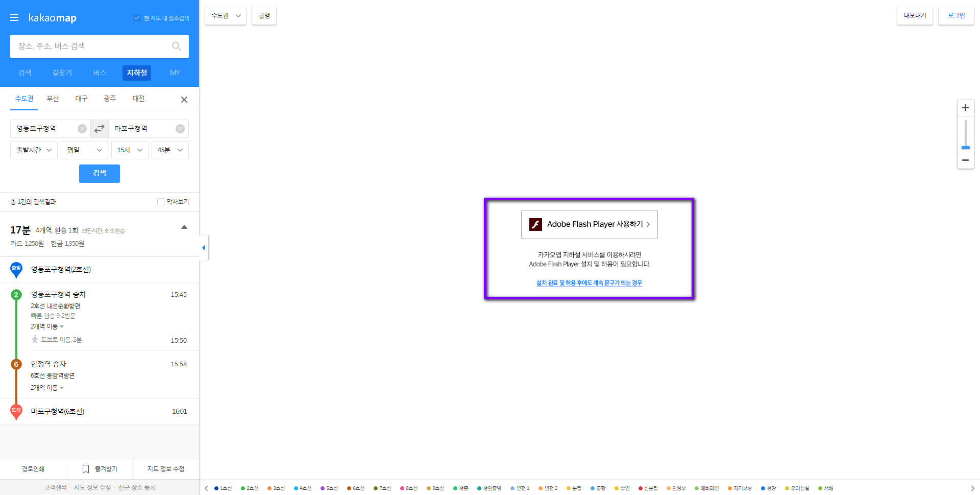Click the walking figure icon
The image size is (980, 495).
(35, 340)
